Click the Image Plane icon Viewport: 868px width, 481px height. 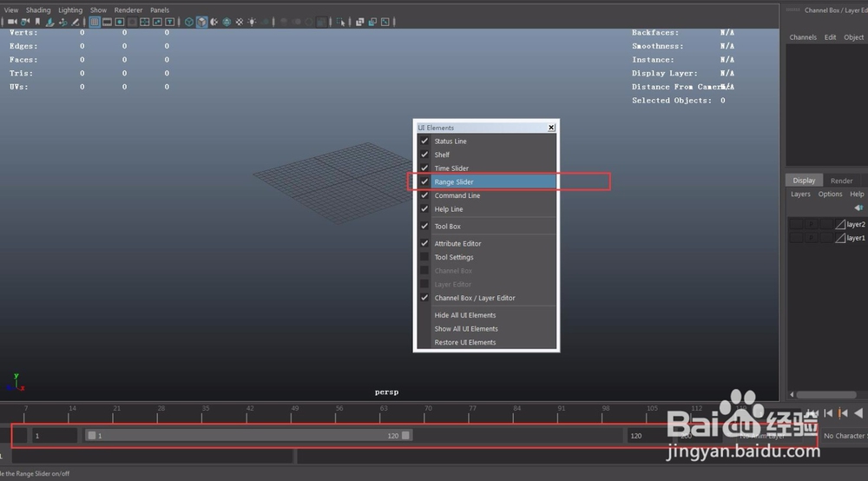[x=49, y=22]
